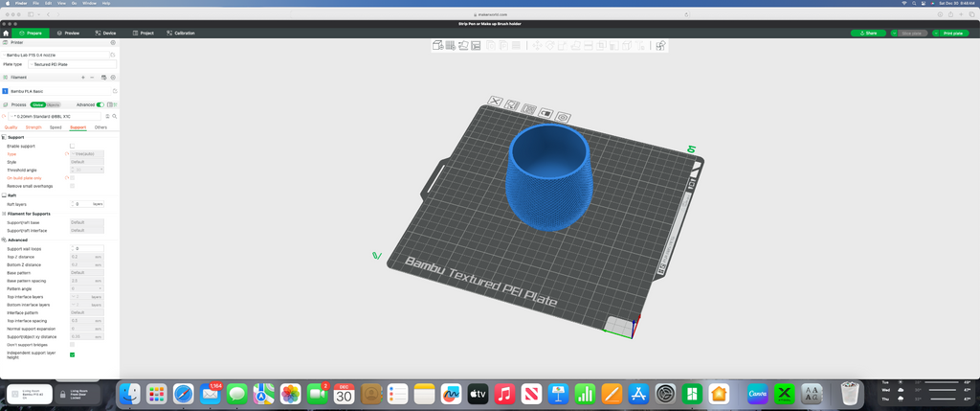Click the process search magnifier icon
The height and width of the screenshot is (411, 980).
coord(115,116)
